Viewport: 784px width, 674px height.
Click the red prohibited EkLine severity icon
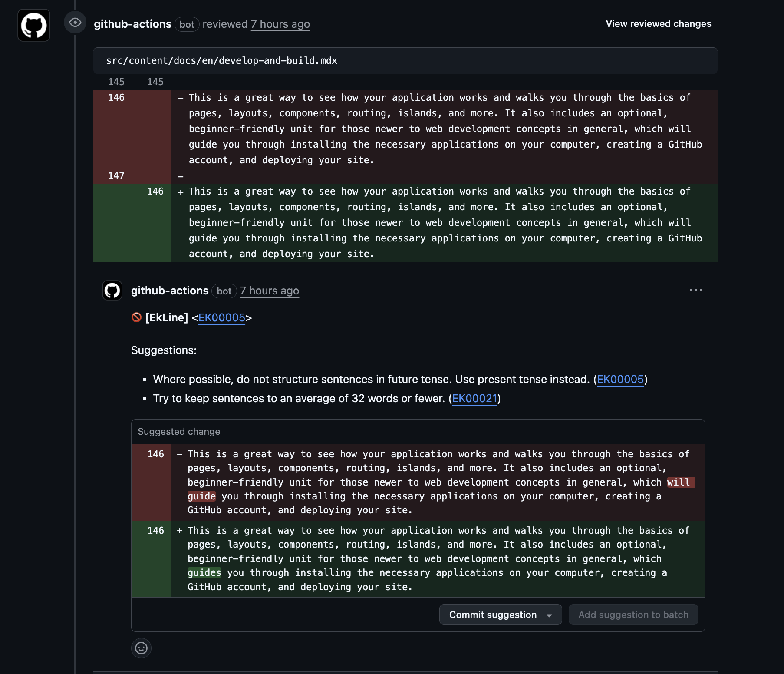(x=136, y=317)
